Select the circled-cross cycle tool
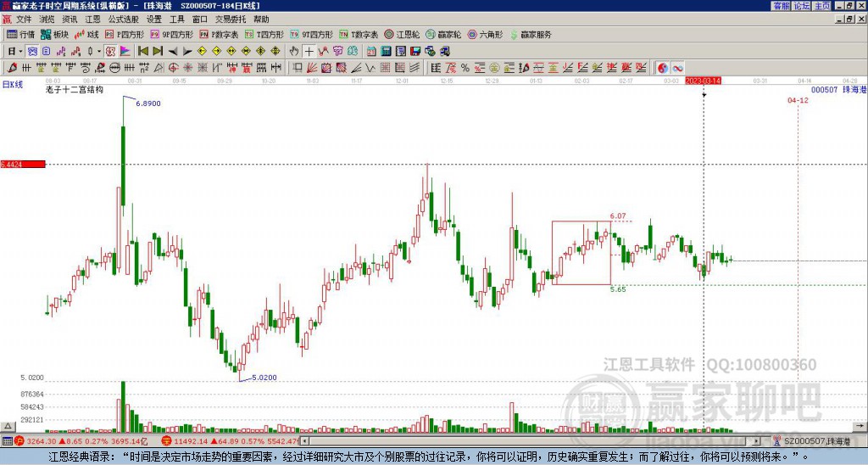 (x=173, y=68)
